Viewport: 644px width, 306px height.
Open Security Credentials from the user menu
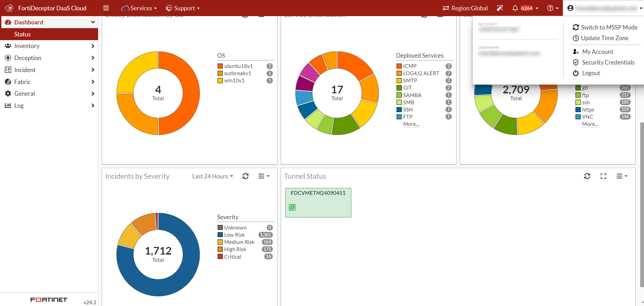pos(608,62)
